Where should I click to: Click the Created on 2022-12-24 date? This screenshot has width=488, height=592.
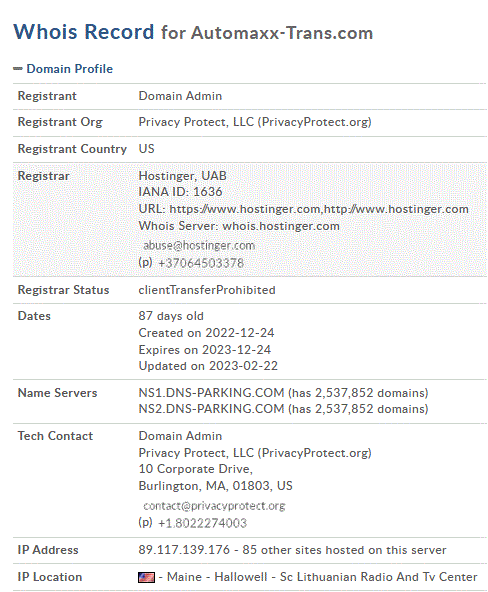[206, 333]
